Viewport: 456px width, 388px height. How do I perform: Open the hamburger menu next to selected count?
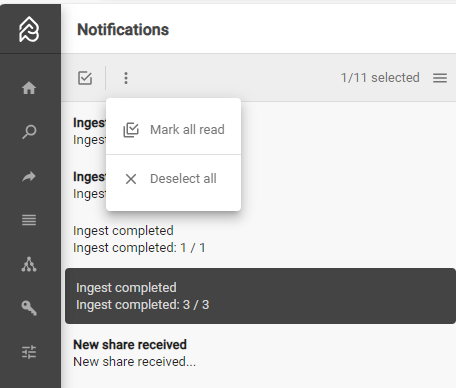point(440,78)
